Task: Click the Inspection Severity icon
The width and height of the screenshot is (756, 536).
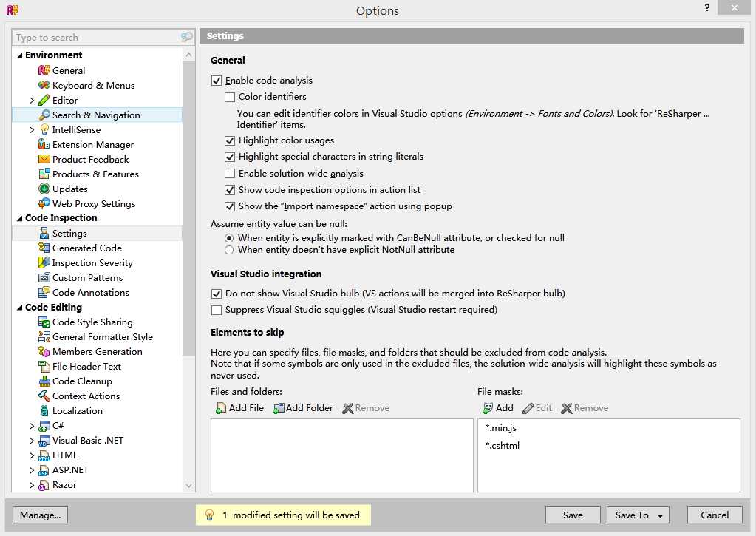Action: [44, 262]
